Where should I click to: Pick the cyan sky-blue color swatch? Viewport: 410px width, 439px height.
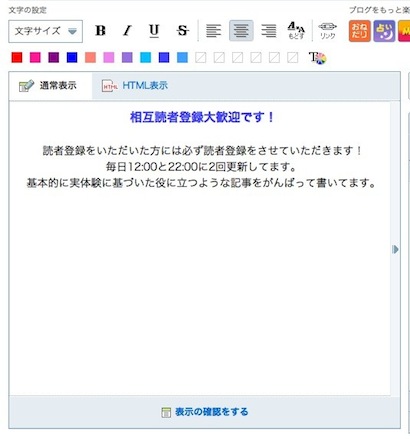[145, 58]
